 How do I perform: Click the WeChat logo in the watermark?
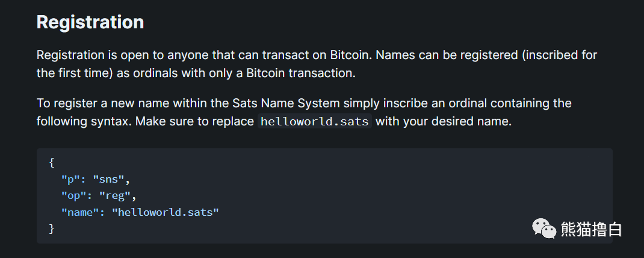(543, 228)
